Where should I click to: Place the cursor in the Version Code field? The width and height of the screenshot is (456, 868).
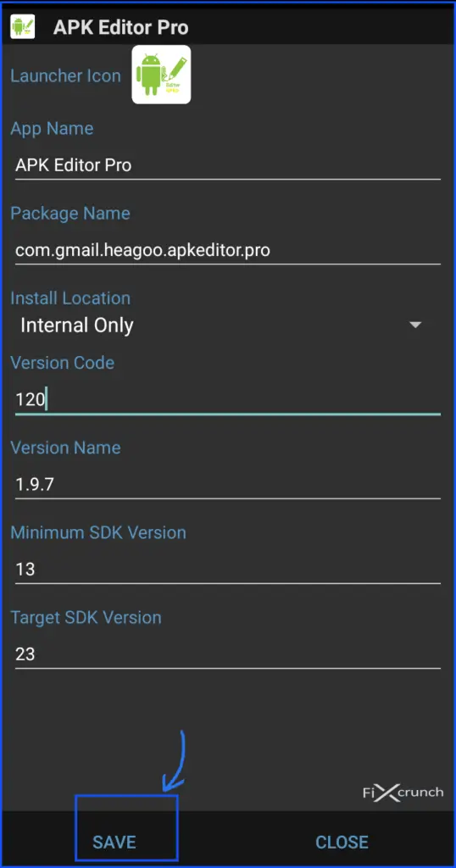tap(227, 399)
